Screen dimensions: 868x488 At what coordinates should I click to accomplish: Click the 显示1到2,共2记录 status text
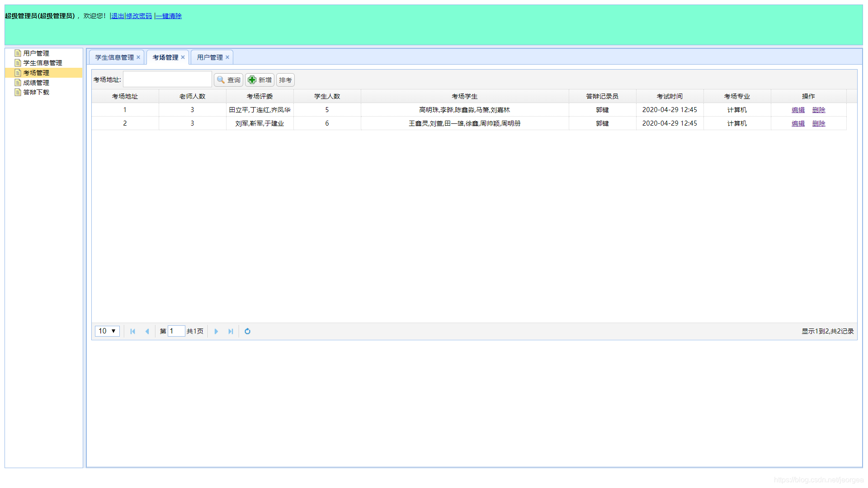pyautogui.click(x=828, y=331)
